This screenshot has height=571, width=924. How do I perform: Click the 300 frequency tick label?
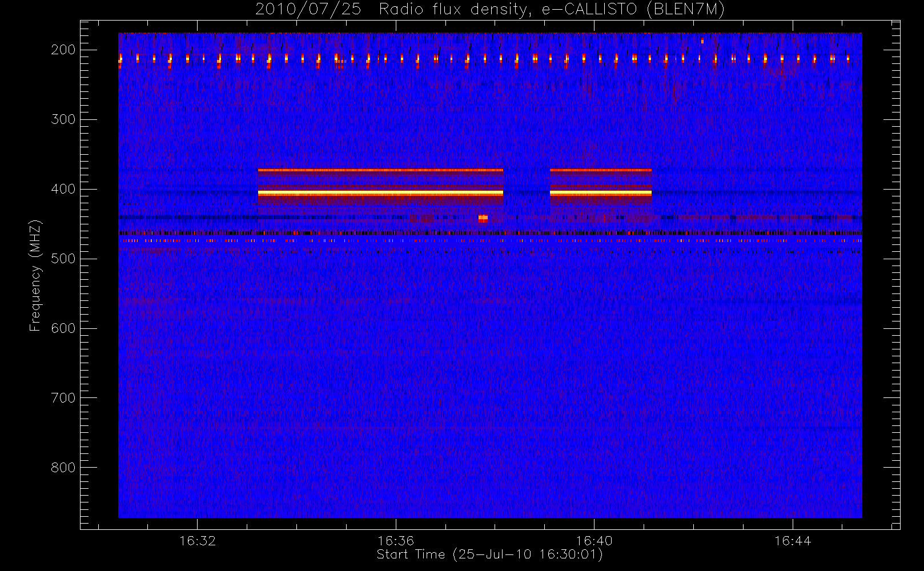click(x=63, y=119)
